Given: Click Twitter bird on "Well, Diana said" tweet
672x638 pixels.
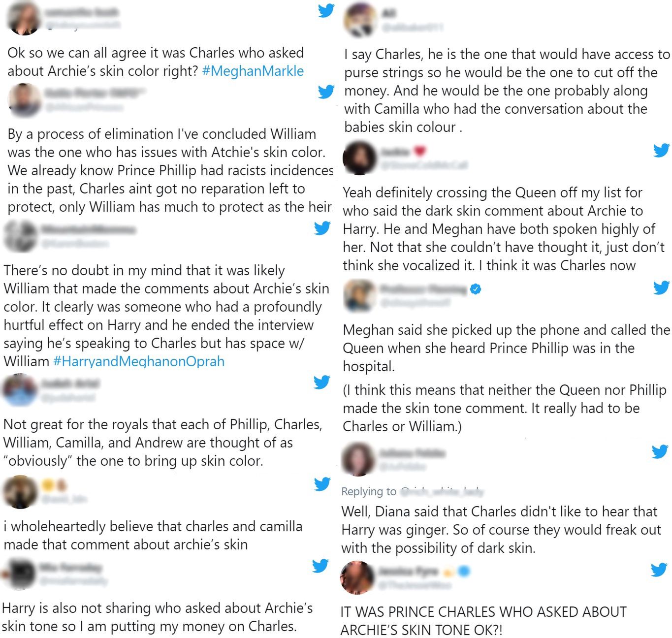Looking at the screenshot, I should pyautogui.click(x=660, y=451).
